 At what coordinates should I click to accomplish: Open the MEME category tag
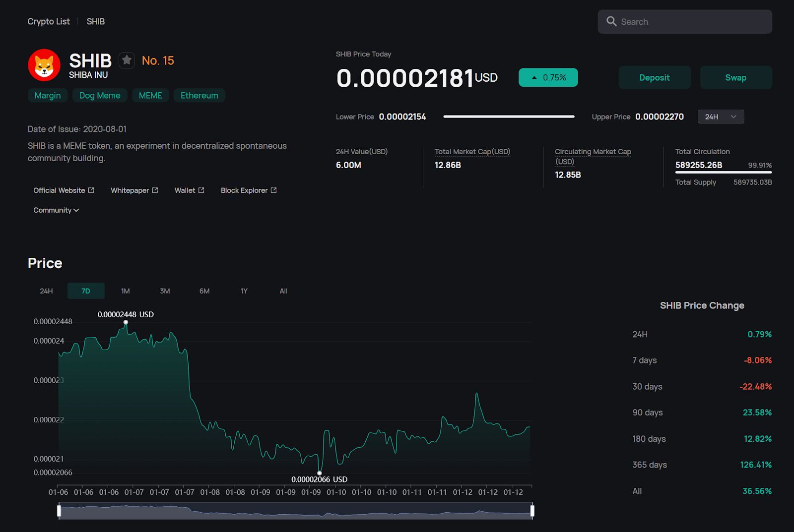tap(150, 95)
